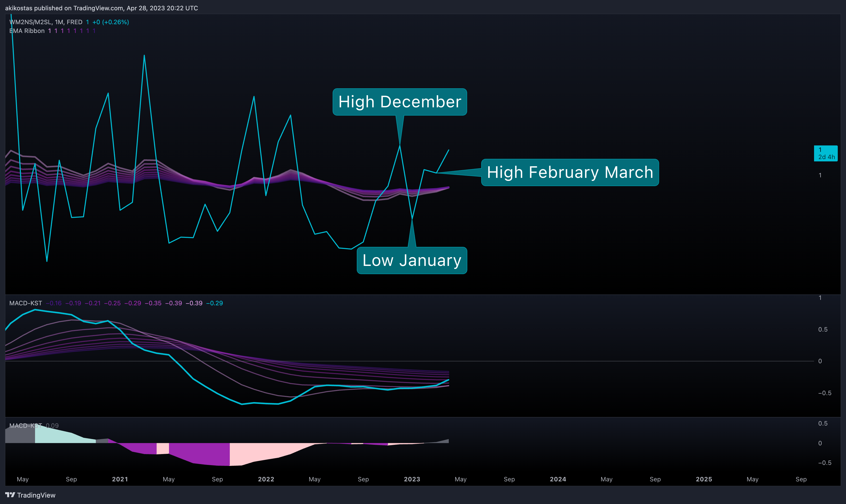This screenshot has width=846, height=504.
Task: Click the 2023 time axis label
Action: pyautogui.click(x=412, y=479)
